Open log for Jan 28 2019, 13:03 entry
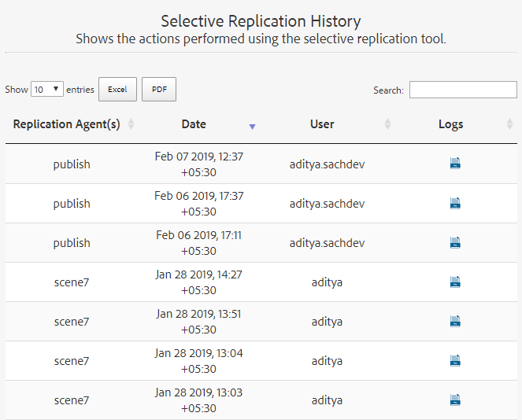This screenshot has width=522, height=420. tap(455, 400)
